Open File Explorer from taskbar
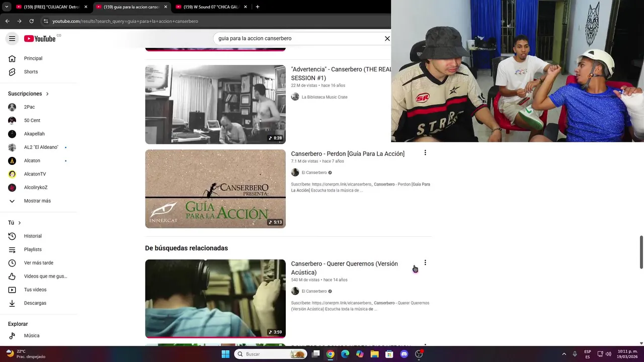644x362 pixels. 374,354
